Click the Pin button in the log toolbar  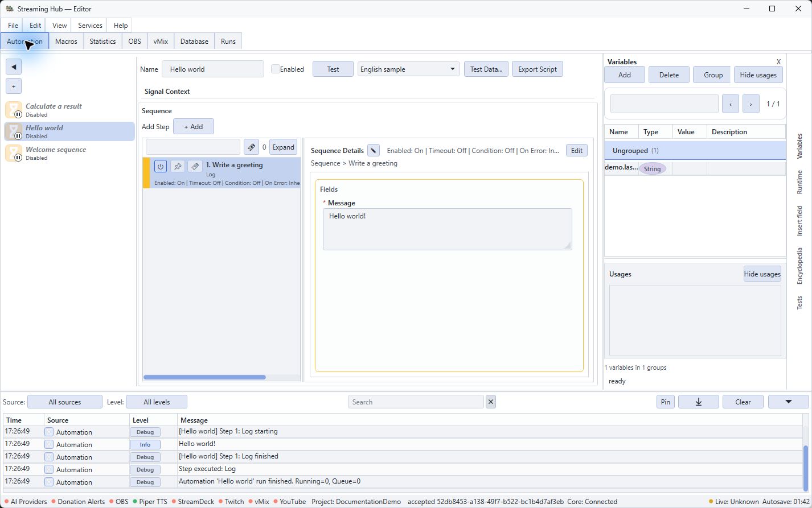point(665,402)
